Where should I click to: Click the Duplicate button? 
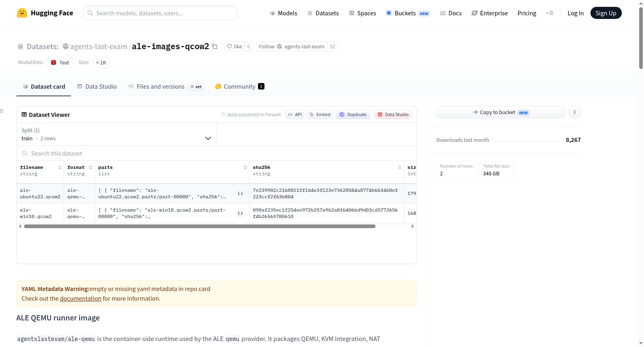[353, 114]
